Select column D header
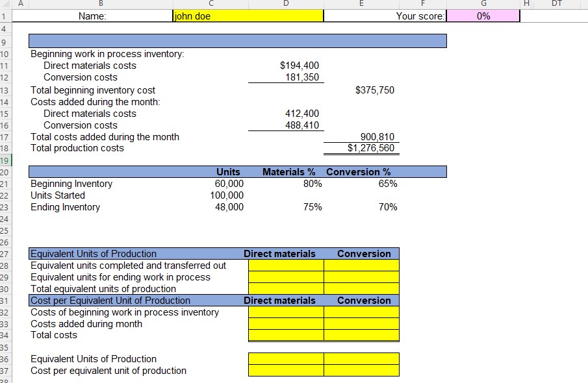This screenshot has height=383, width=588. 286,4
